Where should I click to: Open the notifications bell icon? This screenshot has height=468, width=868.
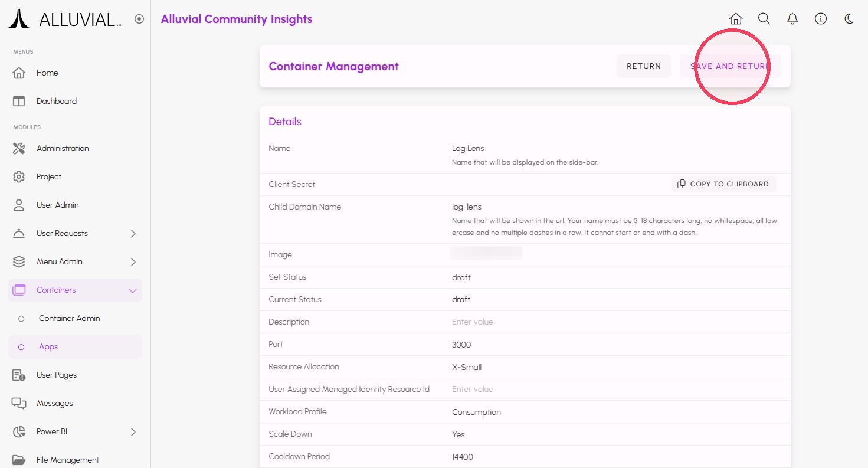coord(792,19)
